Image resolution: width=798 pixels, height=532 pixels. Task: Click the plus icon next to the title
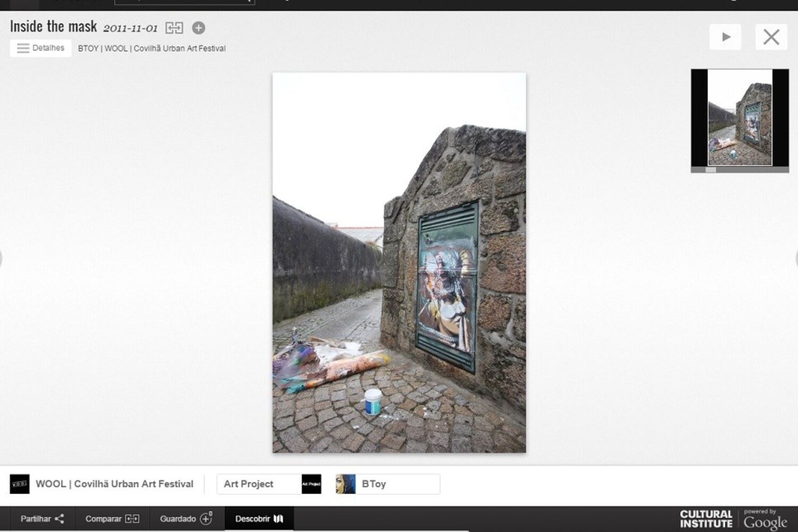coord(198,28)
